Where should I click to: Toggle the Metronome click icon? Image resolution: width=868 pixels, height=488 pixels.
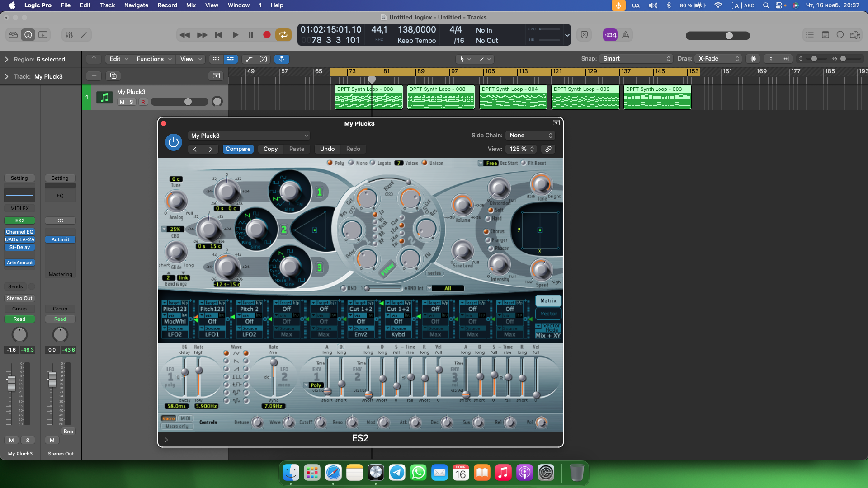[626, 35]
